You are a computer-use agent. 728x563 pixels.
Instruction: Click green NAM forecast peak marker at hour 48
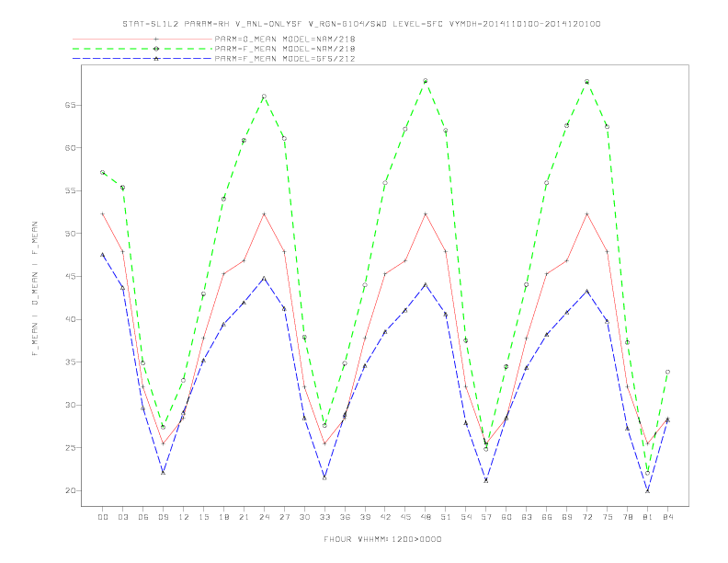click(x=426, y=81)
